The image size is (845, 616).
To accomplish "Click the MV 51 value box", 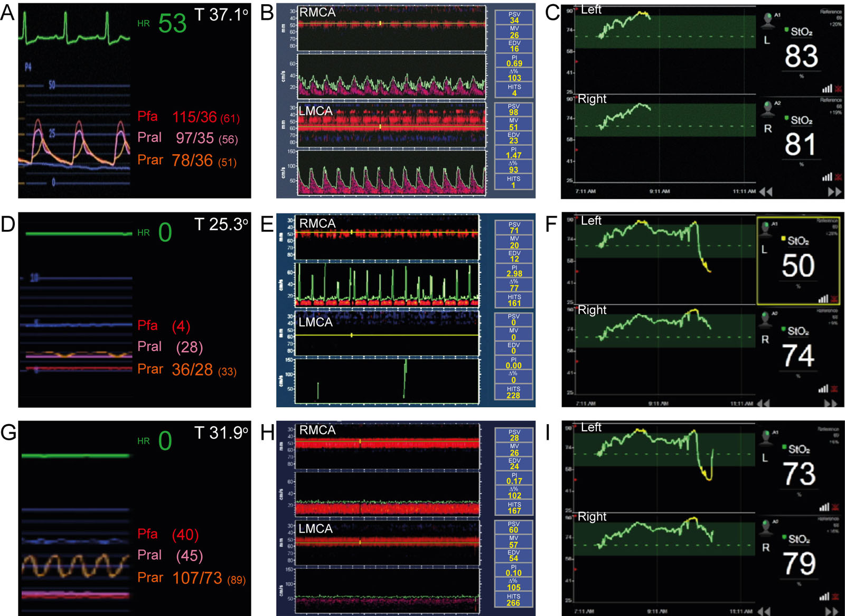I will 514,124.
